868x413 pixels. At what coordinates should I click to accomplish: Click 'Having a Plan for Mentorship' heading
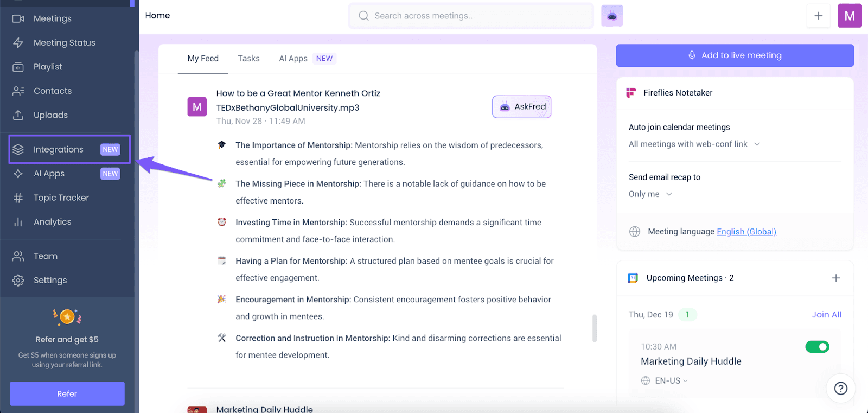coord(291,260)
